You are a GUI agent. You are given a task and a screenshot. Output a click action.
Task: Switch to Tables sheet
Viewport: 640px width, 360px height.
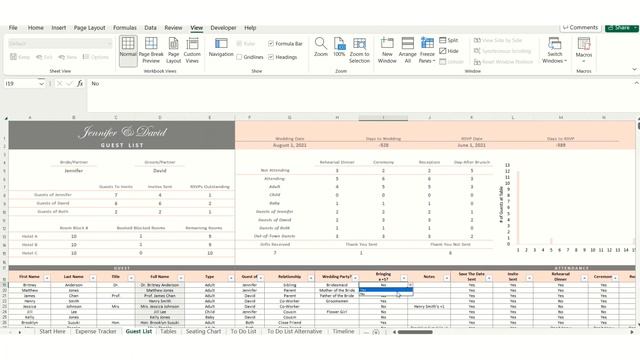point(168,331)
